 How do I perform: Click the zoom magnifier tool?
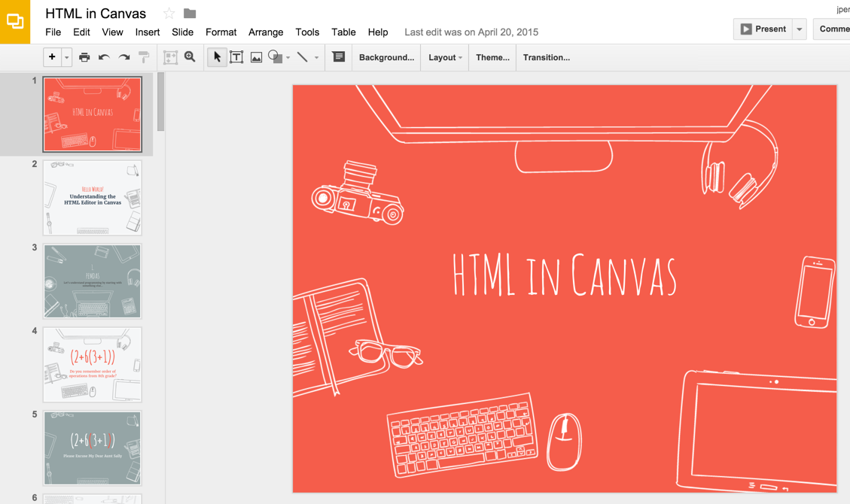click(x=190, y=57)
